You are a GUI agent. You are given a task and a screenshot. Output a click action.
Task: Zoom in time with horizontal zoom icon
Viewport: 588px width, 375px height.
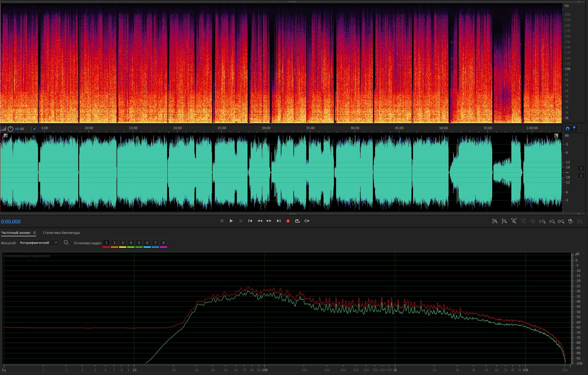[x=514, y=221]
